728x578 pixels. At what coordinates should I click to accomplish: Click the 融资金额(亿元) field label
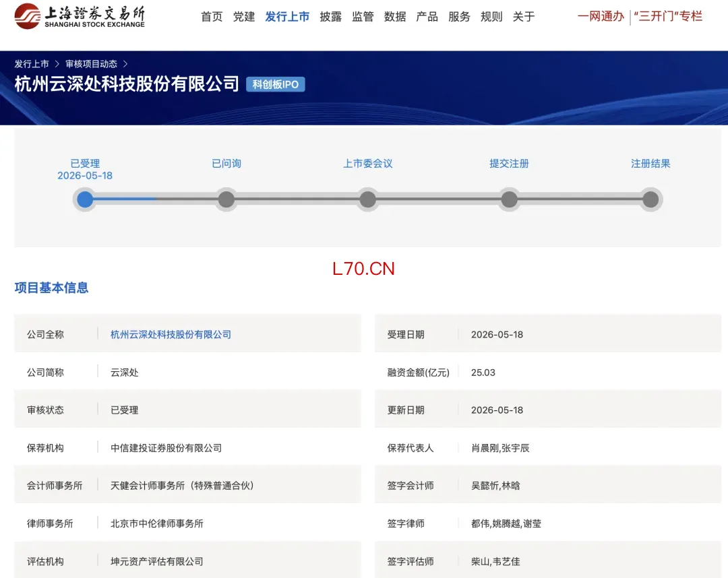(x=419, y=373)
